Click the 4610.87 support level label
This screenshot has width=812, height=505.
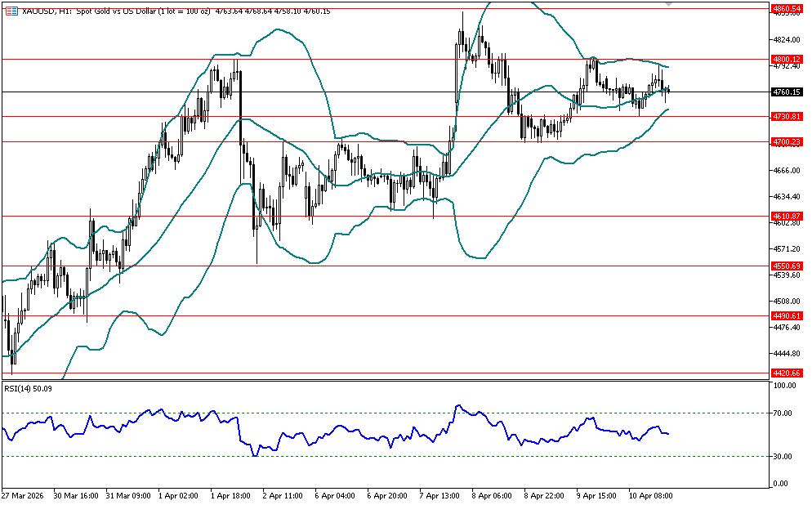[786, 216]
